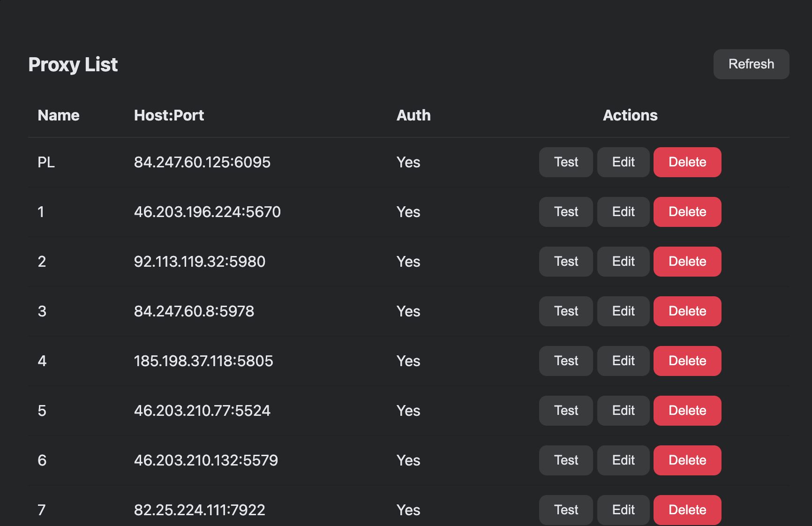This screenshot has width=812, height=526.
Task: Edit proxy number 1
Action: coord(623,212)
